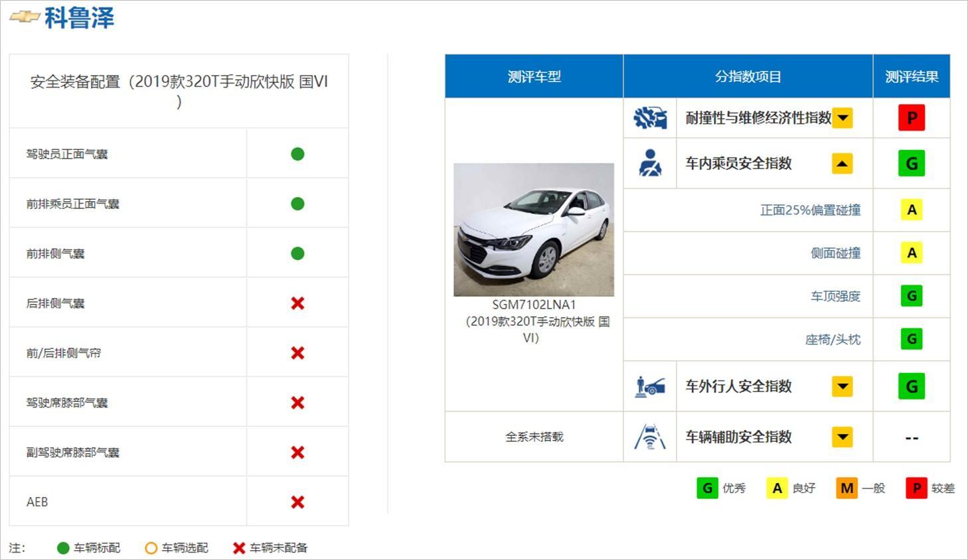Click the green dot for 驾驶员正面气囊
The height and width of the screenshot is (560, 968).
(x=297, y=154)
